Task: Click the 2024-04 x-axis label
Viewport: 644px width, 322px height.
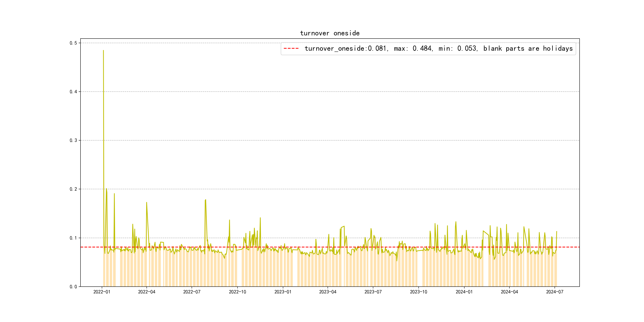Action: [509, 292]
